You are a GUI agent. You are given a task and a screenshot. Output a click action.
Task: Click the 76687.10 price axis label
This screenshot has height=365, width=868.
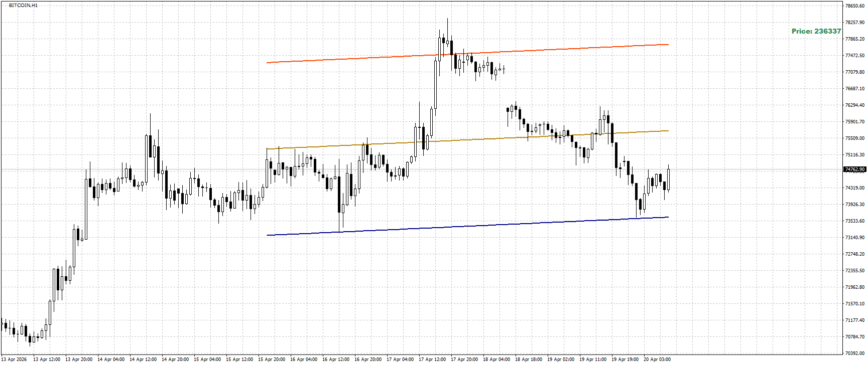(855, 89)
